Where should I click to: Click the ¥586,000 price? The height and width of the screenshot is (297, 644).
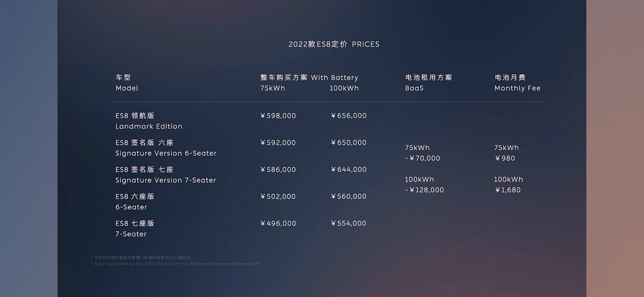point(278,169)
